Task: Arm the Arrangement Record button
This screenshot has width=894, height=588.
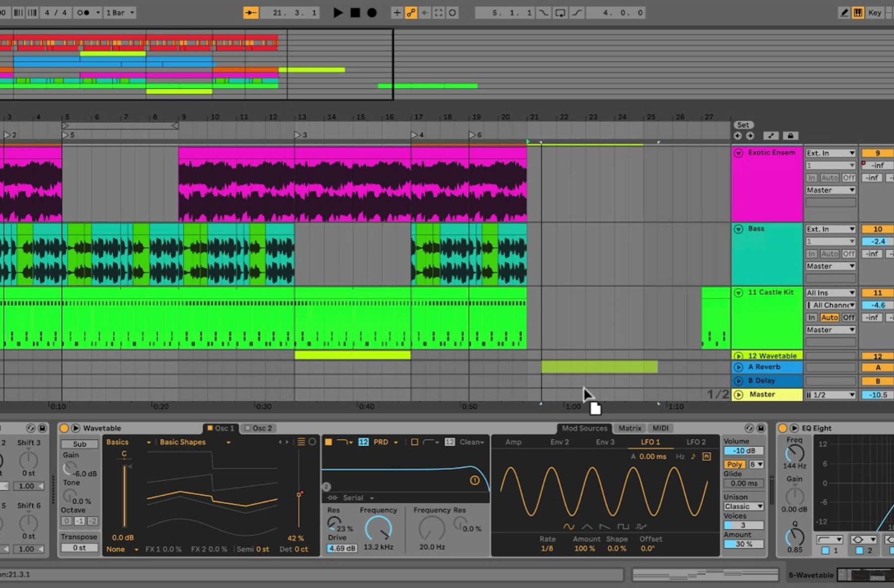Action: [x=372, y=12]
